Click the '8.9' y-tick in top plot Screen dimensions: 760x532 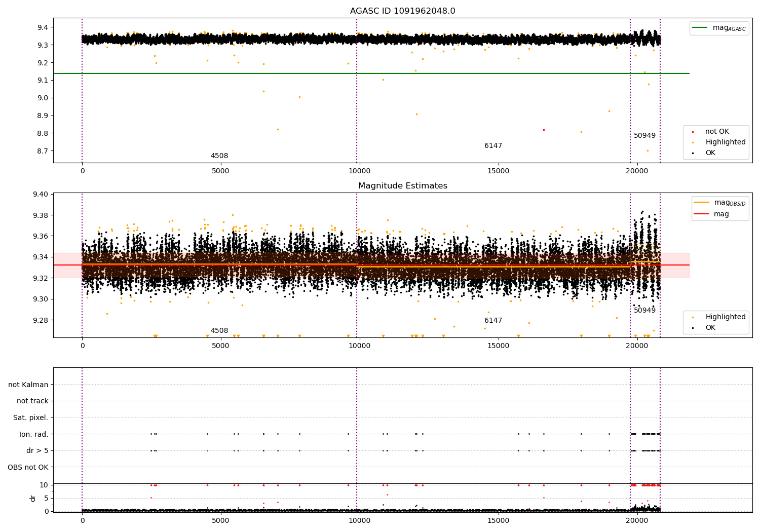pos(43,116)
